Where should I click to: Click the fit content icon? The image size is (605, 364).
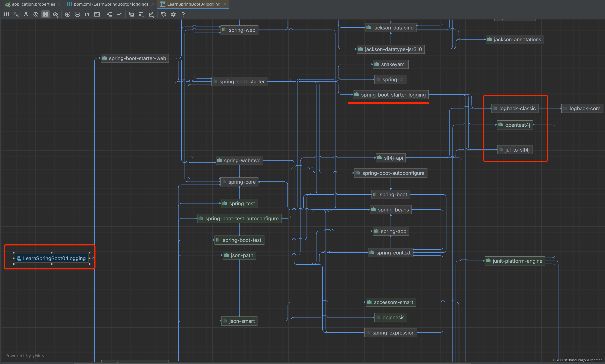[x=97, y=14]
